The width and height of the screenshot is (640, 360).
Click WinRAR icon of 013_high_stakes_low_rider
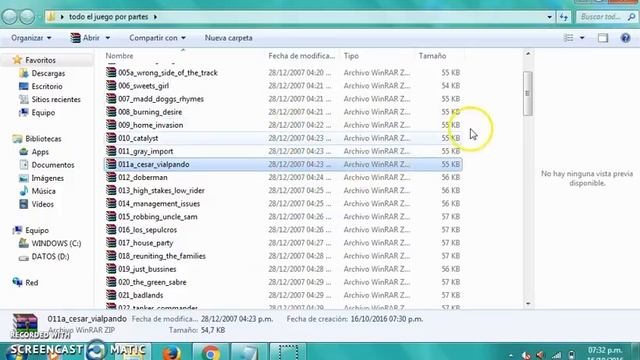click(x=111, y=191)
